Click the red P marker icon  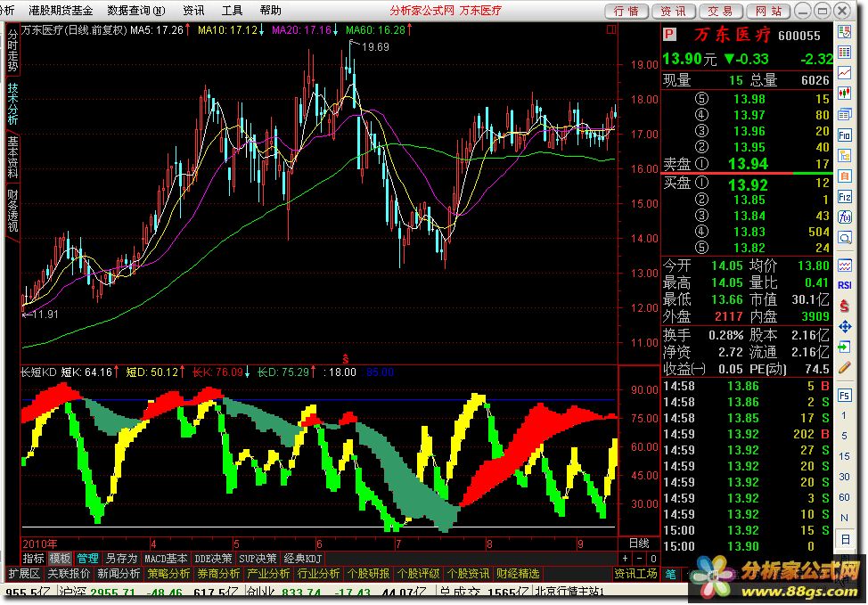669,35
